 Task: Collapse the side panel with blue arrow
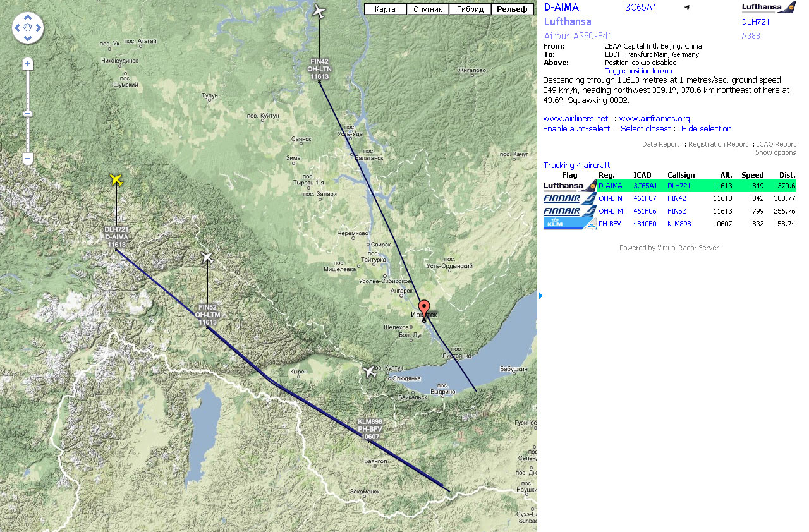540,295
